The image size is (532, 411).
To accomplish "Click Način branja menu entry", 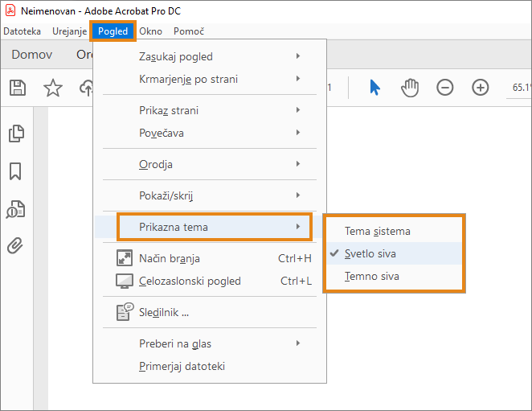I will 170,258.
